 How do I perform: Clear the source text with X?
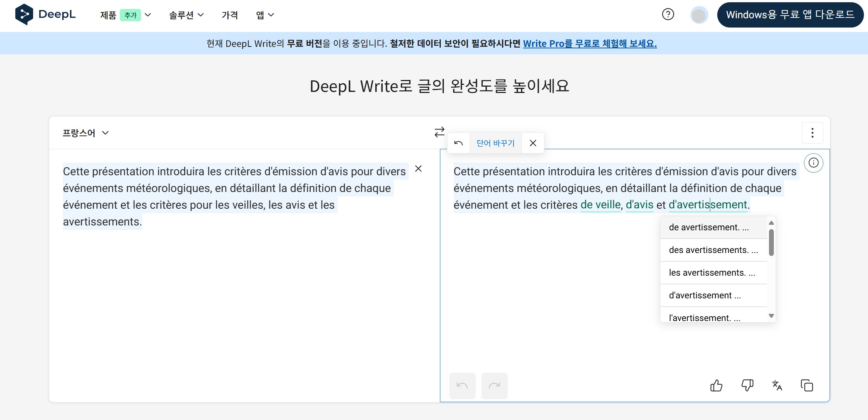click(x=418, y=169)
